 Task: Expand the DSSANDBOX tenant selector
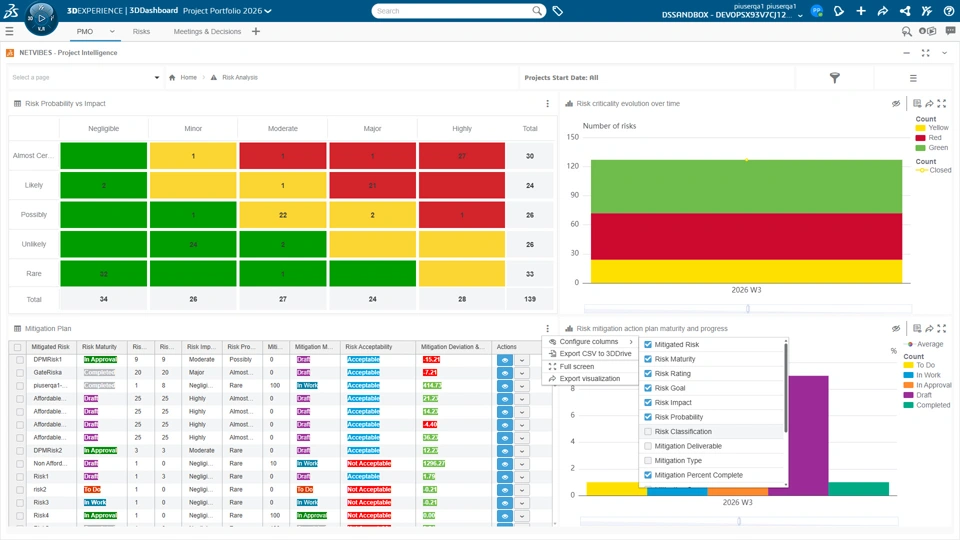tap(800, 16)
